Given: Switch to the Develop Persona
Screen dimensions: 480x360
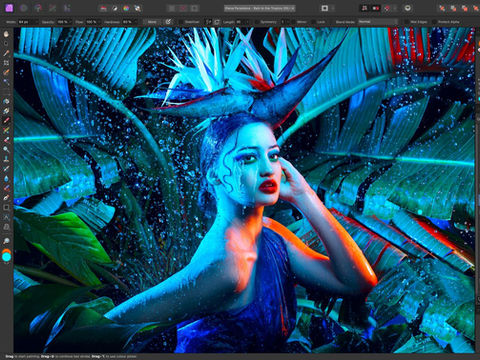Looking at the screenshot, I should point(38,8).
